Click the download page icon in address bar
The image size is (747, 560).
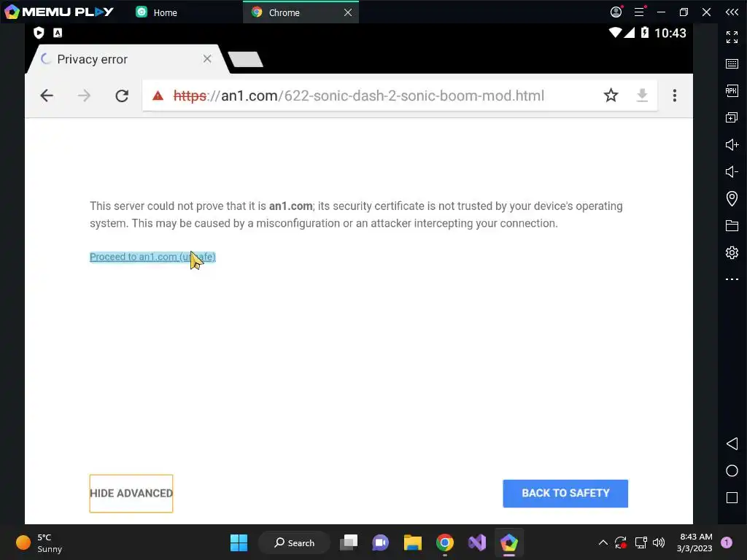642,96
